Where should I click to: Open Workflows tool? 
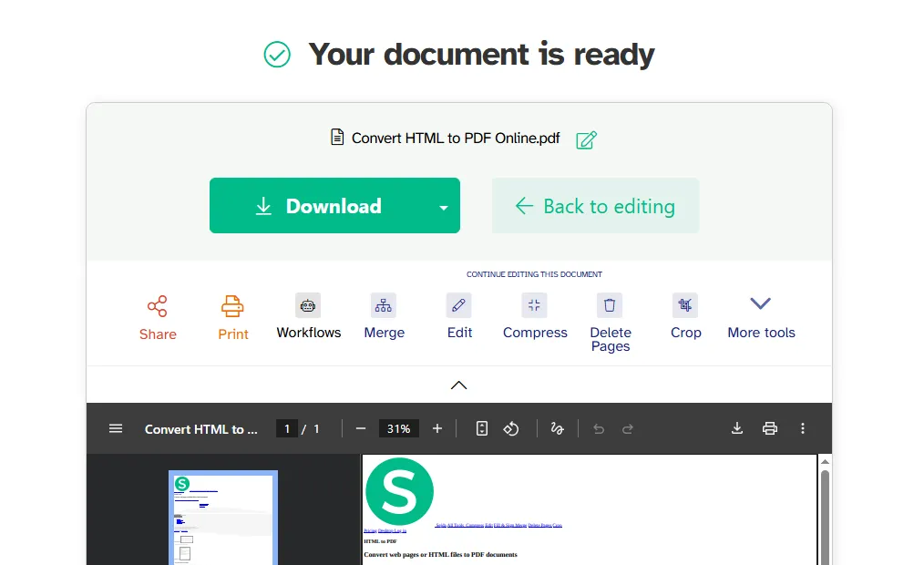coord(308,317)
